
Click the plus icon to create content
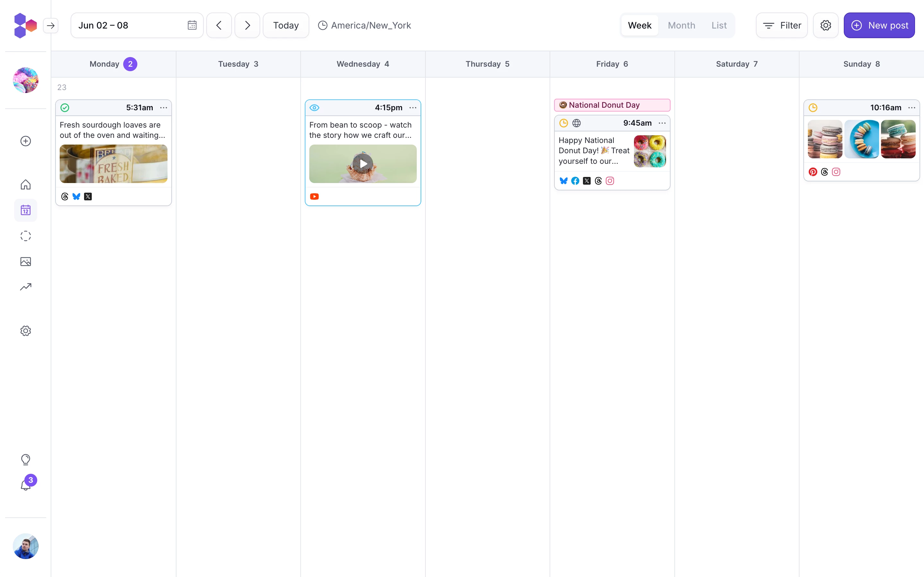(25, 141)
